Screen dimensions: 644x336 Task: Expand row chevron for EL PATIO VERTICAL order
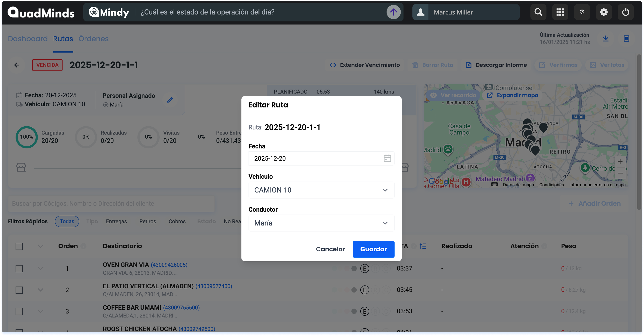(x=41, y=290)
